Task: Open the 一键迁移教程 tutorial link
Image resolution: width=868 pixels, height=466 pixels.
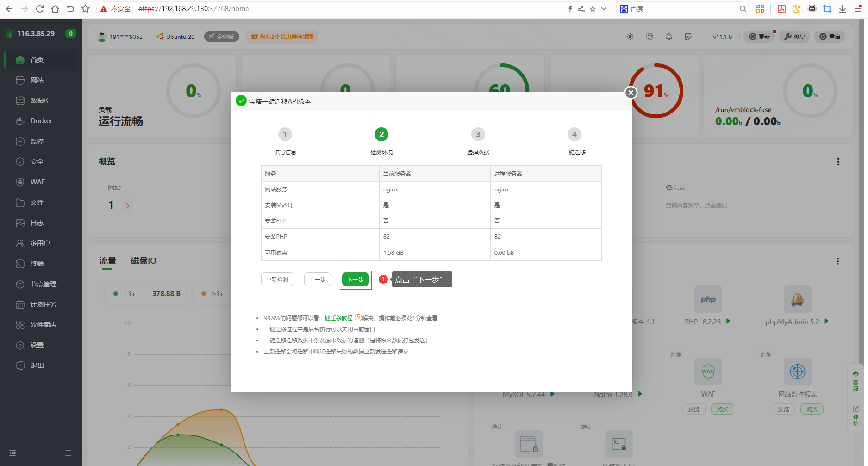Action: tap(336, 318)
